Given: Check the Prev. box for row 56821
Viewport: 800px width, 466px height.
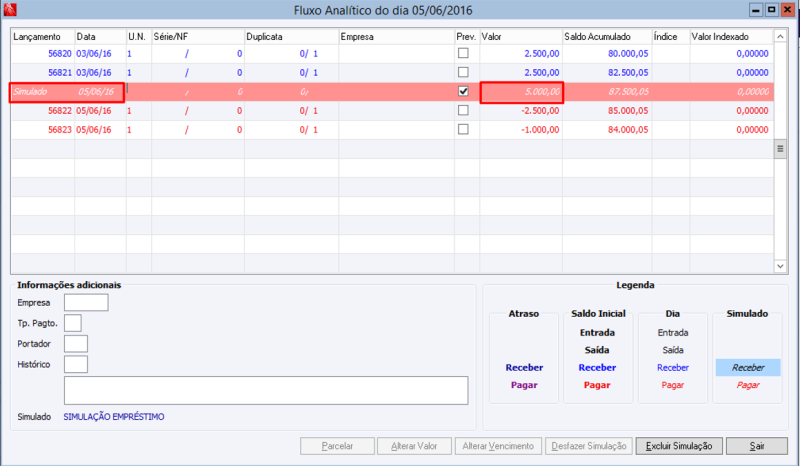Looking at the screenshot, I should [x=463, y=72].
